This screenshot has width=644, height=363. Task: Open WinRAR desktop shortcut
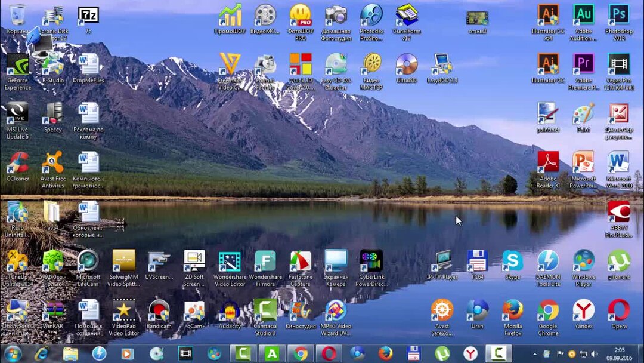point(52,314)
